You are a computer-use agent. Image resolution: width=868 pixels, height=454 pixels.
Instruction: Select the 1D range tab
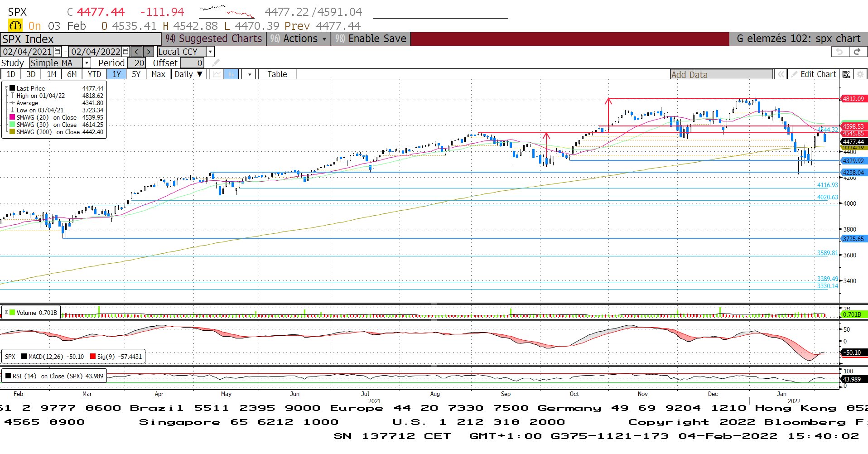pyautogui.click(x=11, y=74)
